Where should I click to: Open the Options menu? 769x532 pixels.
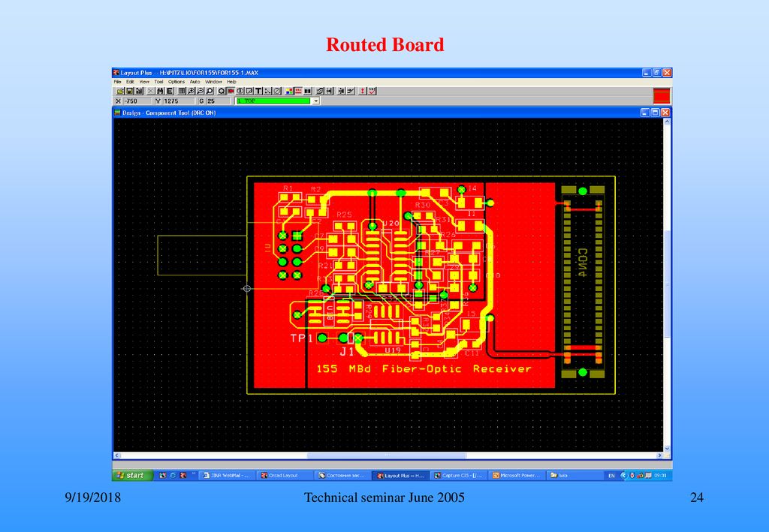[176, 82]
